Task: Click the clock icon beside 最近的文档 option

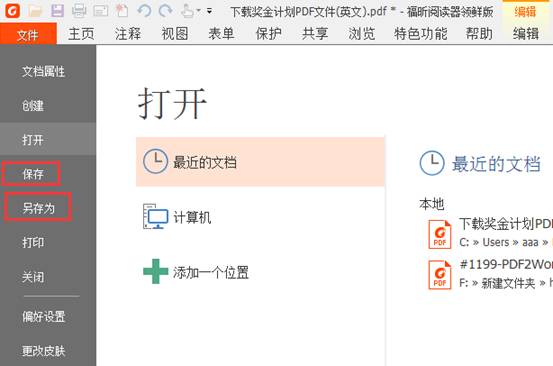Action: (155, 161)
